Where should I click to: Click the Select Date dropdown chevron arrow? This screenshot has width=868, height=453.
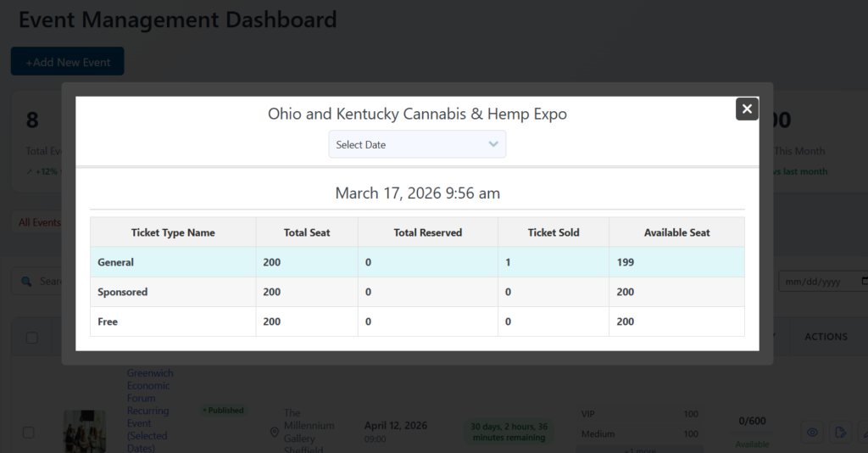[493, 144]
